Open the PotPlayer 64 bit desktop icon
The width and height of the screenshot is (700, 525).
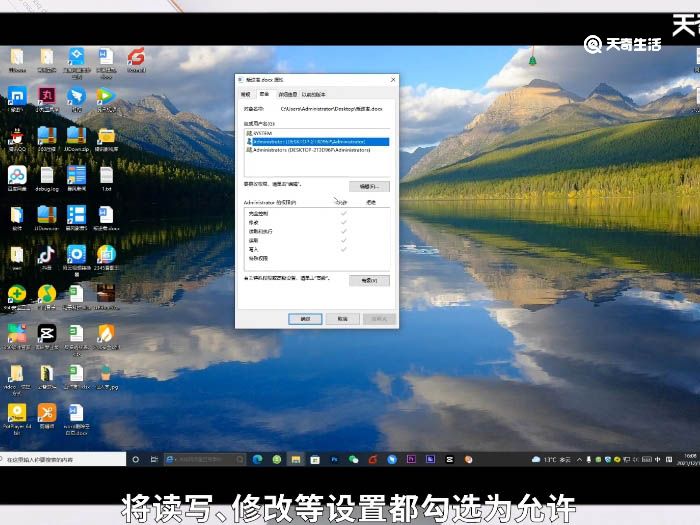point(17,413)
